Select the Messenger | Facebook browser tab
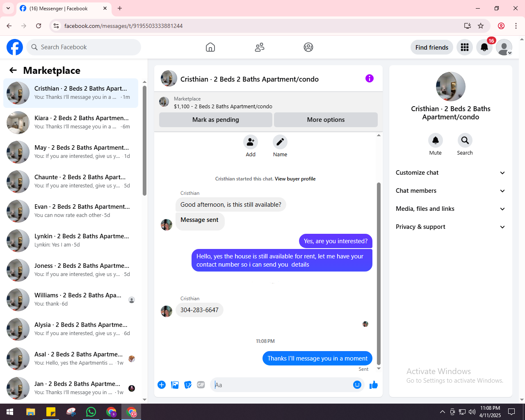The image size is (525, 420). 64,8
